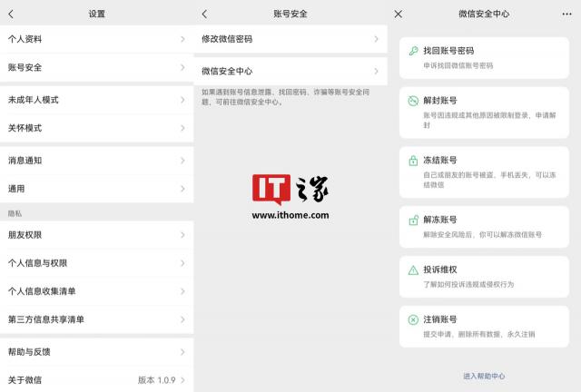Open 个人资料 settings row
Image resolution: width=581 pixels, height=392 pixels.
(x=96, y=40)
